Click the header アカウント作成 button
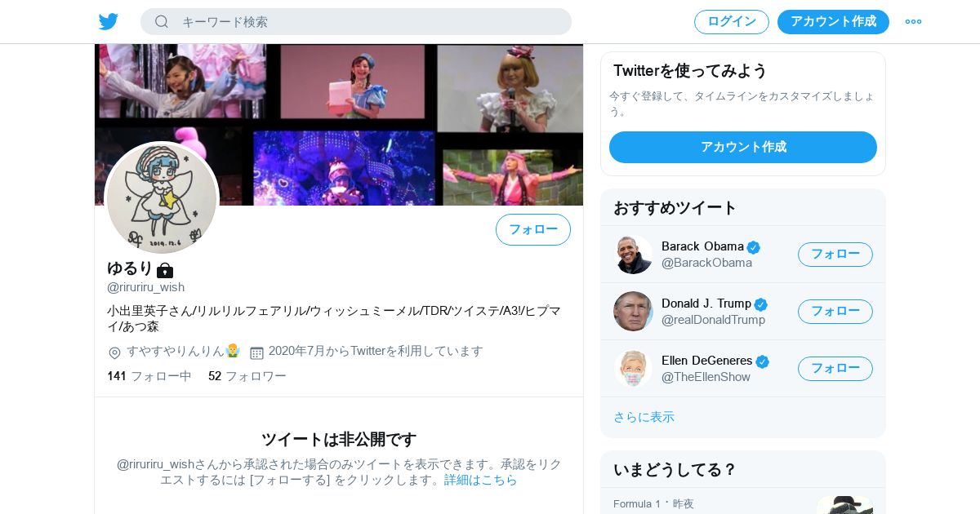This screenshot has height=514, width=980. coord(833,22)
